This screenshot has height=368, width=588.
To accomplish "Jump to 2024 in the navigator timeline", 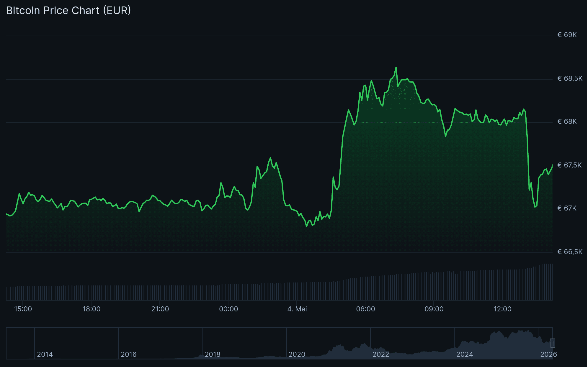I will point(465,354).
